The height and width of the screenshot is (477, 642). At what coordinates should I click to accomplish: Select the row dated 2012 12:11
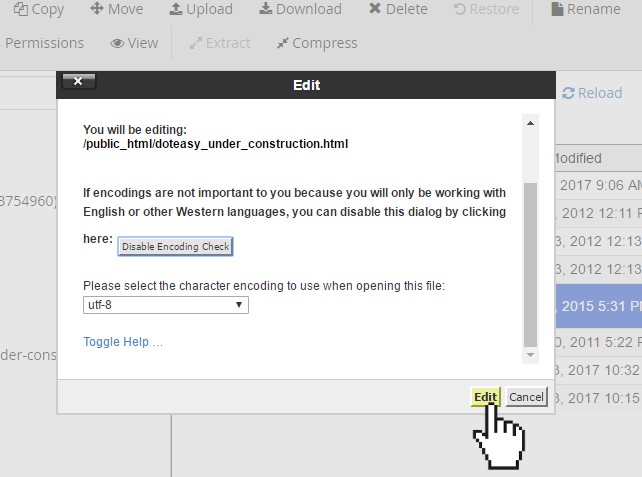tap(599, 213)
